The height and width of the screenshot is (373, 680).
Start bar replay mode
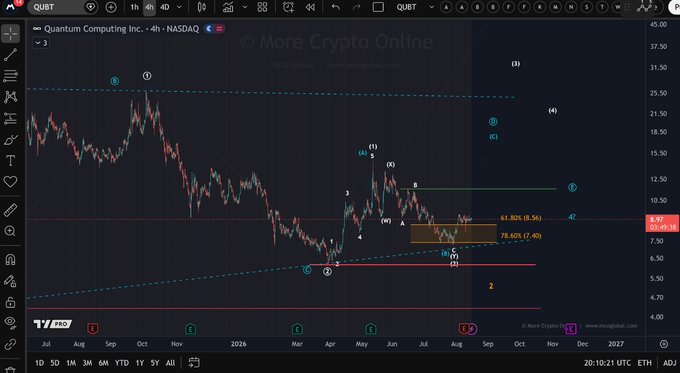point(310,7)
